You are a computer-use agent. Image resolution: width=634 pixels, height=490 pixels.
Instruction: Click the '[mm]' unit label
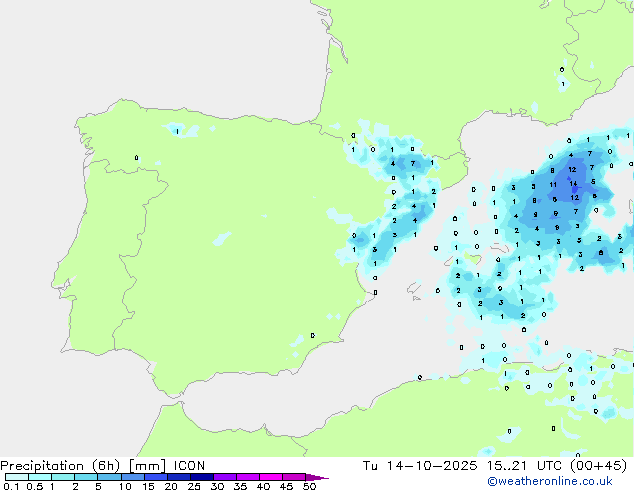147,466
